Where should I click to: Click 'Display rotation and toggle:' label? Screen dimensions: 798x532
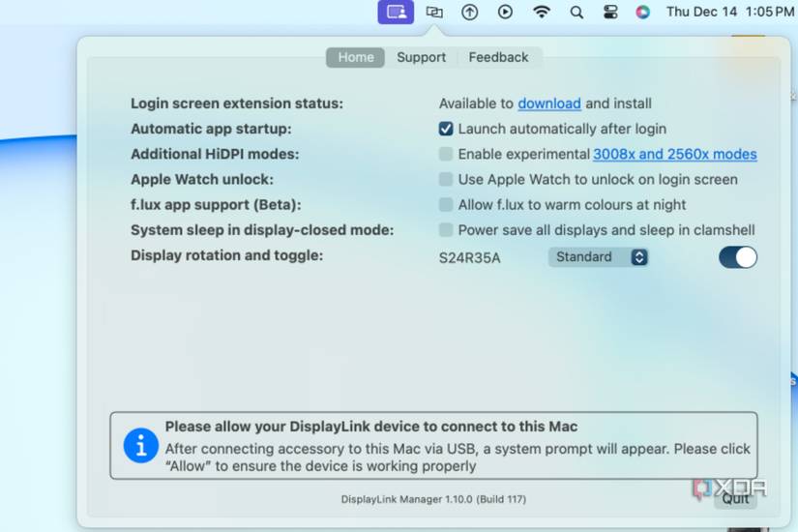tap(227, 255)
